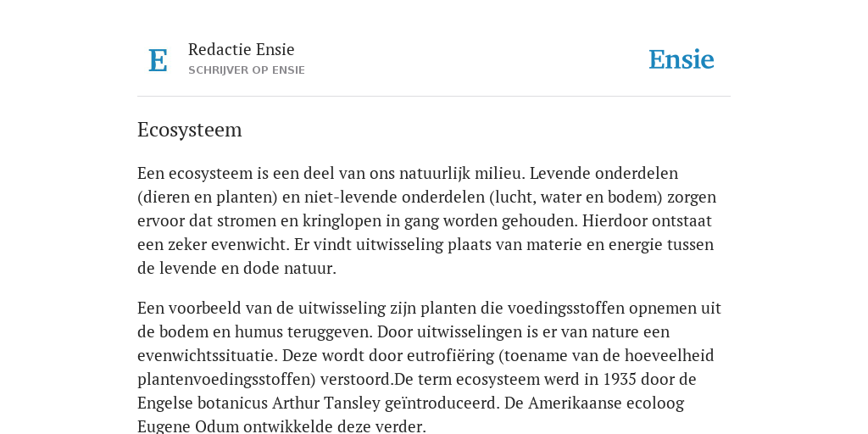The image size is (868, 434).
Task: Open the Ensie logo link
Action: point(681,59)
